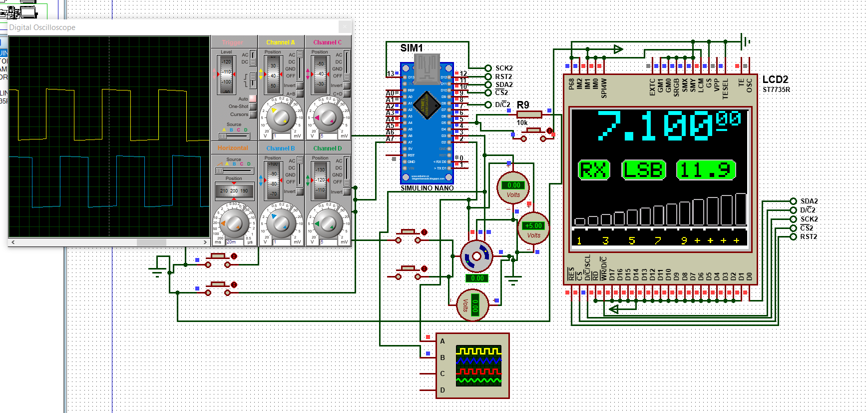Enable A+B on Channel A
Viewport: 868px width, 413px height.
pyautogui.click(x=300, y=93)
